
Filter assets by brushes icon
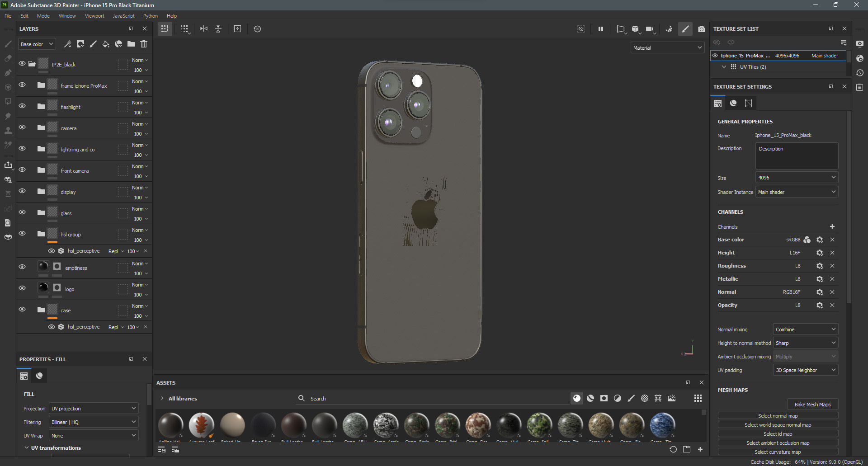point(631,398)
